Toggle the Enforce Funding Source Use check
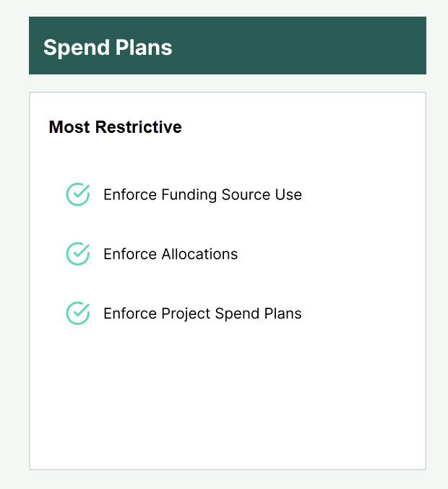 pyautogui.click(x=78, y=194)
